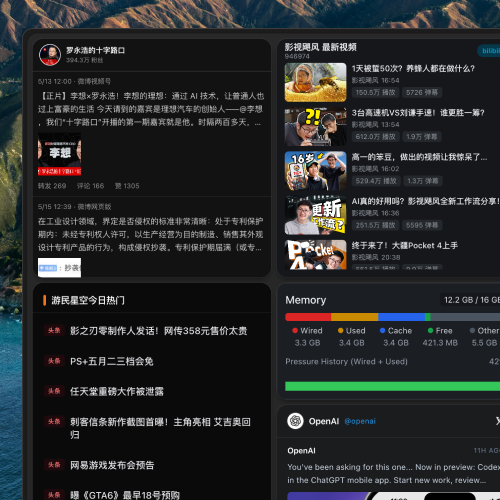Viewport: 500px width, 500px height.
Task: Open video title AI真的好用吗？影视飓风全新工作流分享
Action: tap(426, 201)
